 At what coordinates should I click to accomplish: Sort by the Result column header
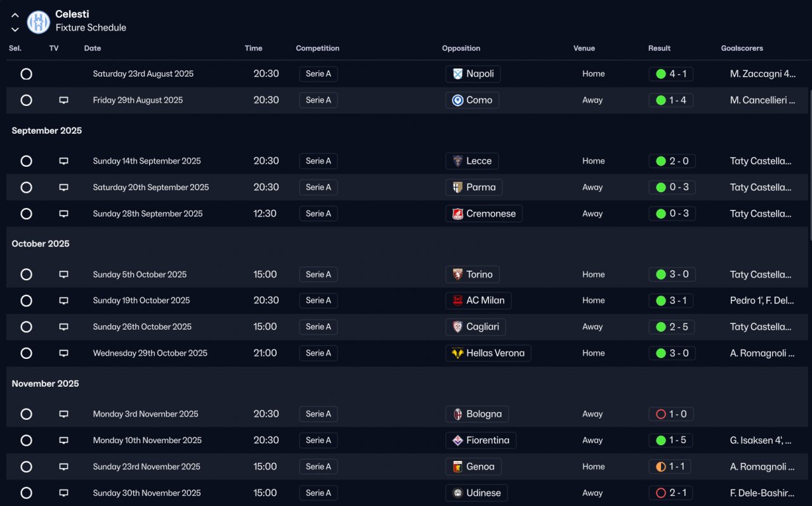[x=659, y=48]
